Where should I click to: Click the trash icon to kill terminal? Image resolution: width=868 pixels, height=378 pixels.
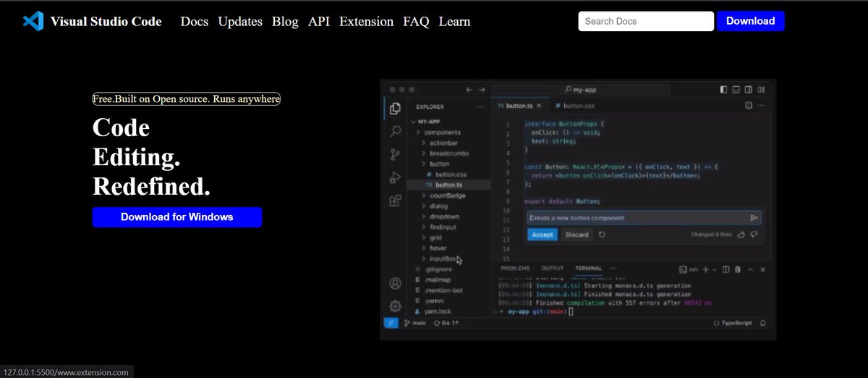pos(738,269)
